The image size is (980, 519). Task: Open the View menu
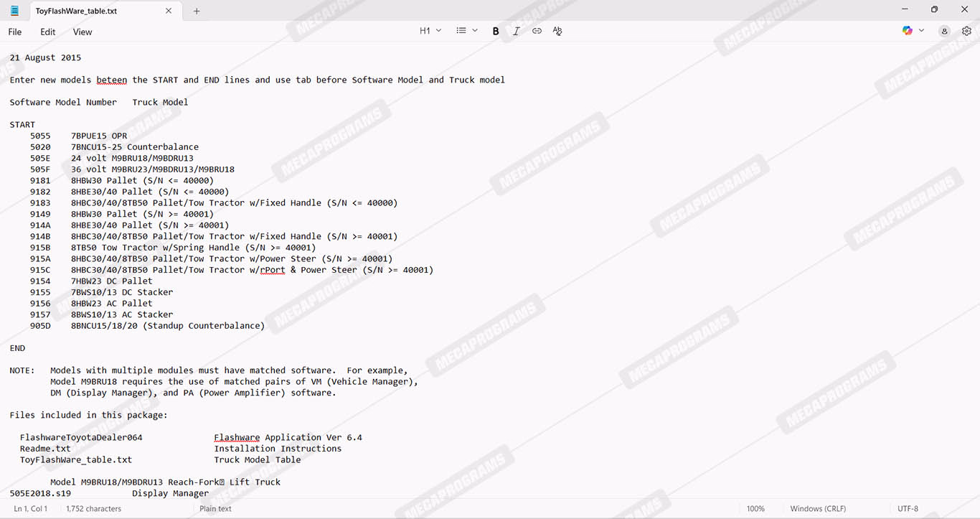coord(83,32)
